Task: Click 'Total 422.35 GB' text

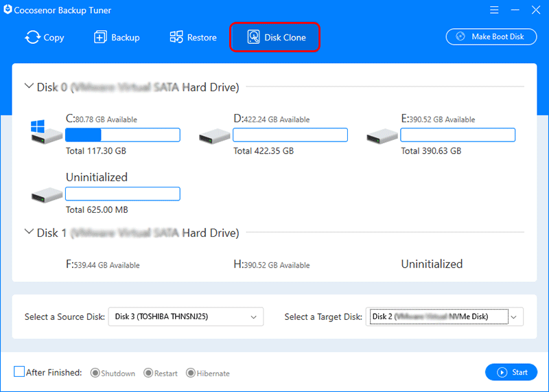Action: pyautogui.click(x=264, y=151)
